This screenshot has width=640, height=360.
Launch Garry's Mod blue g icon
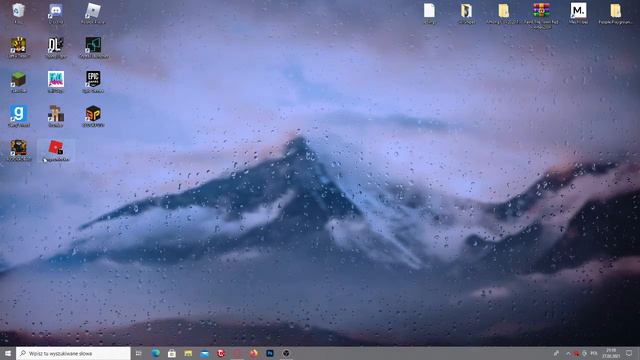click(18, 113)
